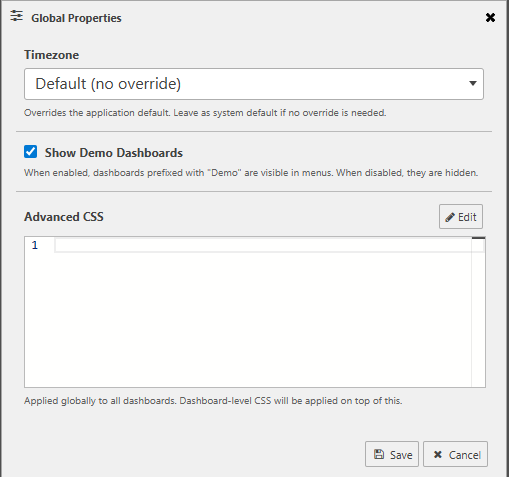Click the Global Properties sliders icon

(16, 16)
